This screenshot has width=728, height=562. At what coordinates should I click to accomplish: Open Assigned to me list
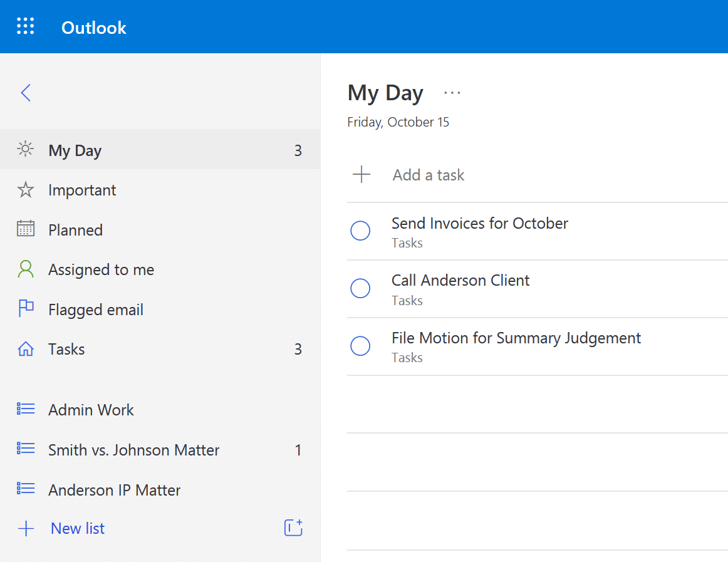pyautogui.click(x=160, y=269)
